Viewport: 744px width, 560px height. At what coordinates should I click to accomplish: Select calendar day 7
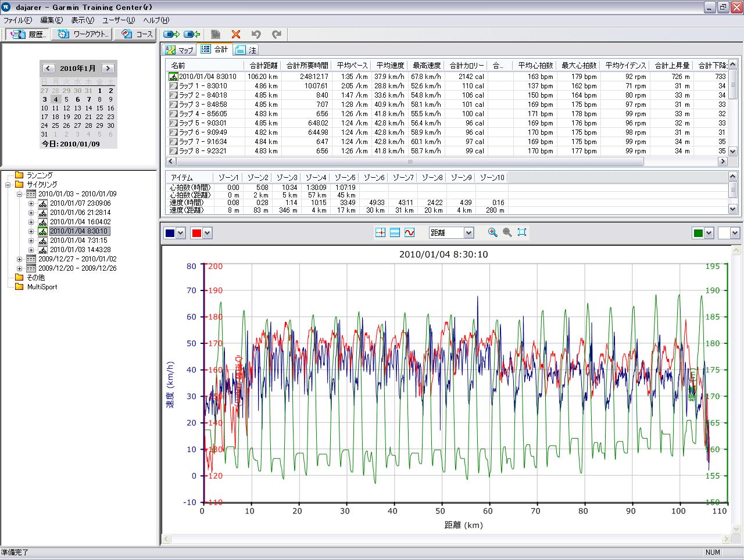88,99
